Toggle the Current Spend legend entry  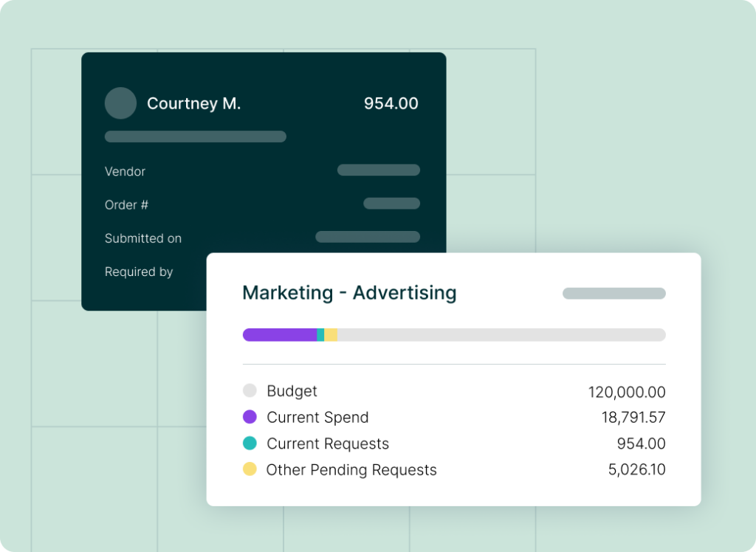317,417
